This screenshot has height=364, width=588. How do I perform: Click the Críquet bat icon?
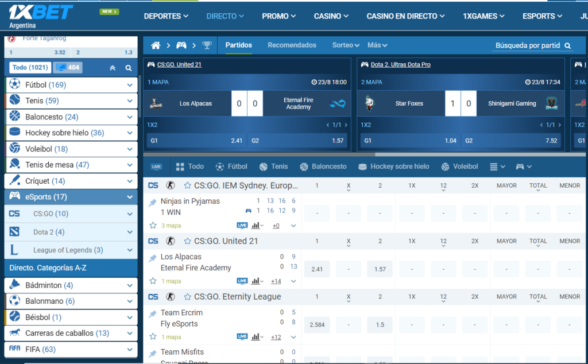14,180
